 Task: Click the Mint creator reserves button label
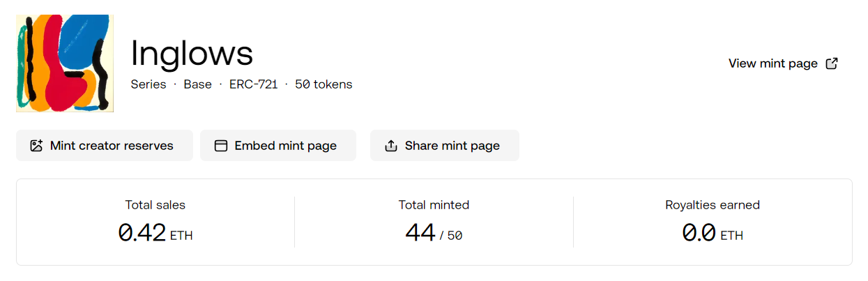(112, 146)
